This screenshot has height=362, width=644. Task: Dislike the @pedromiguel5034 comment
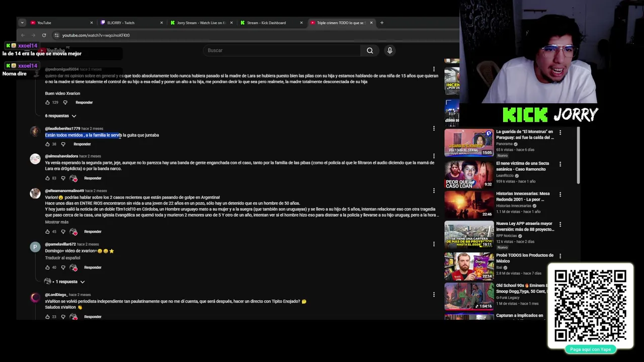(65, 103)
